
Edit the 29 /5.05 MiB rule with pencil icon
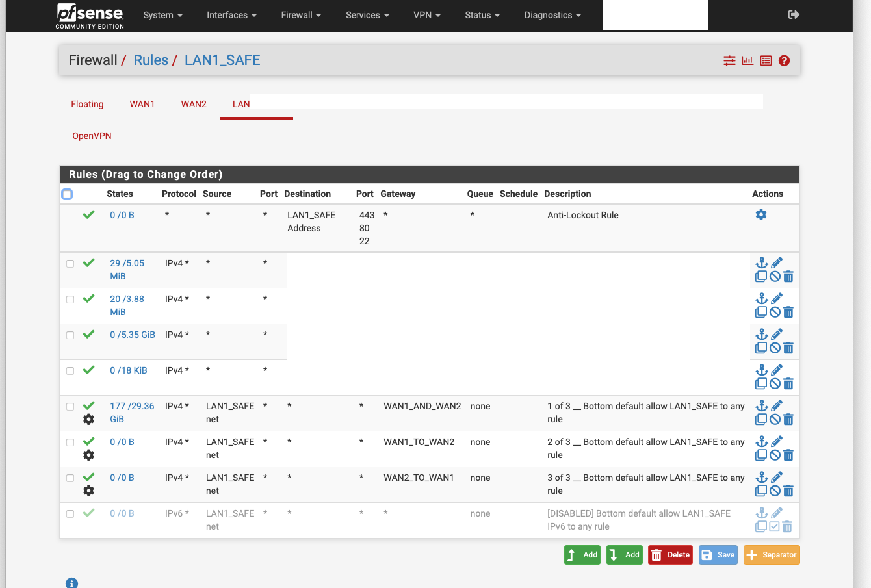777,262
